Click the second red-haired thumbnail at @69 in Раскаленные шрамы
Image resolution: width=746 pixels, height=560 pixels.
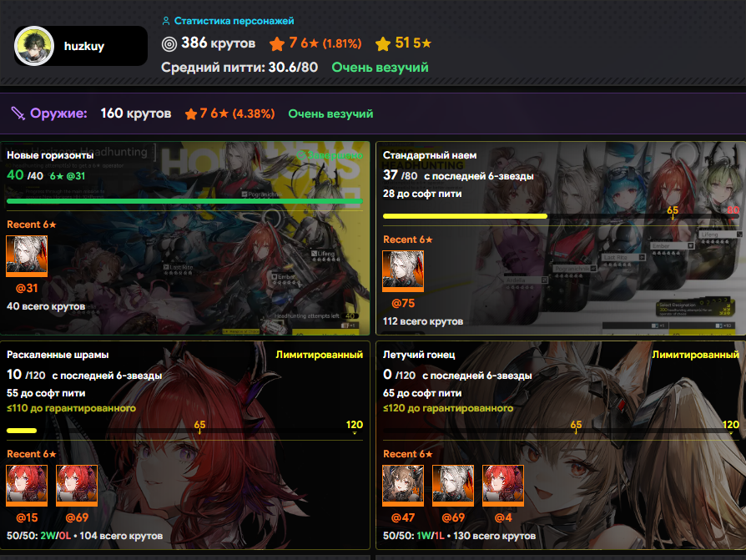77,485
